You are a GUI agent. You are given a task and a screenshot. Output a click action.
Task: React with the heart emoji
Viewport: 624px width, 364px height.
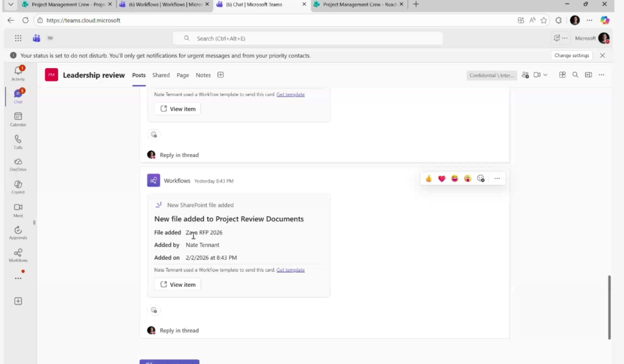click(442, 178)
